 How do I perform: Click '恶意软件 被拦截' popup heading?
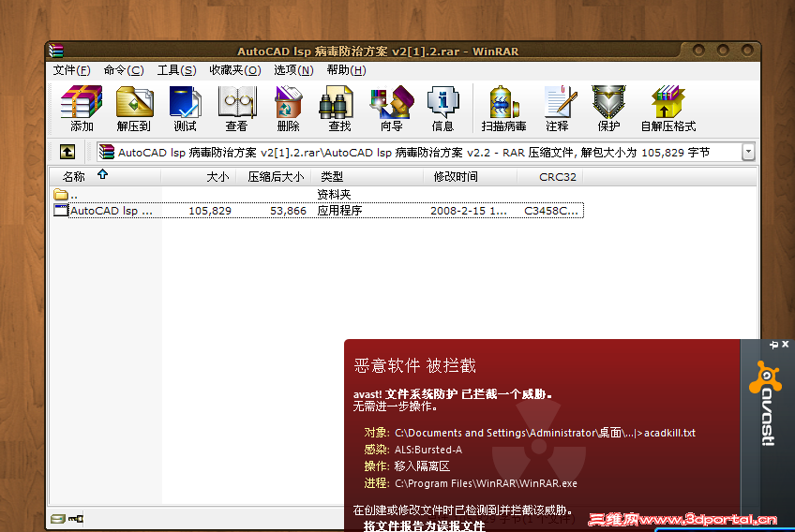point(414,365)
